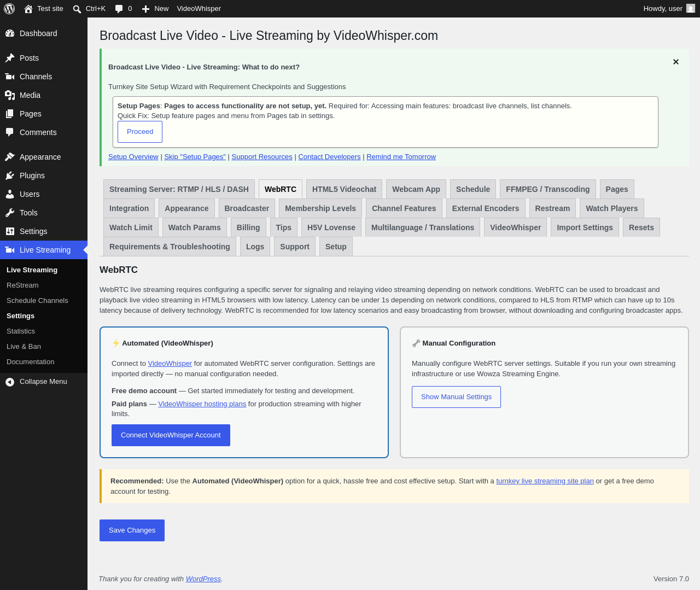Open the Resets tab
Viewport: 700px width, 590px height.
[x=641, y=227]
